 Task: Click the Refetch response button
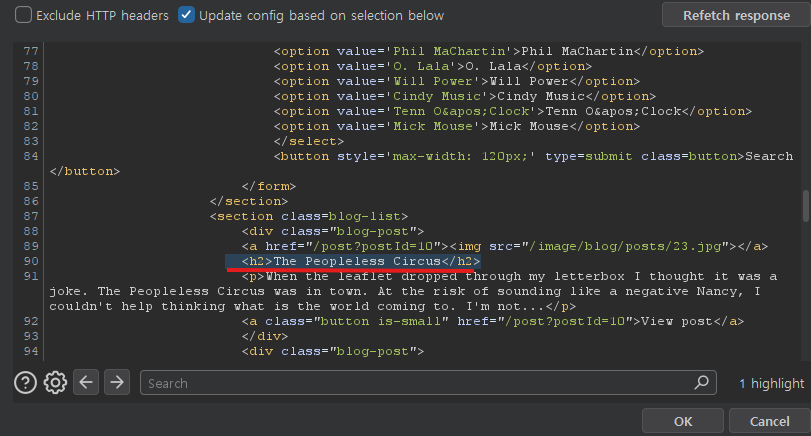pyautogui.click(x=736, y=16)
